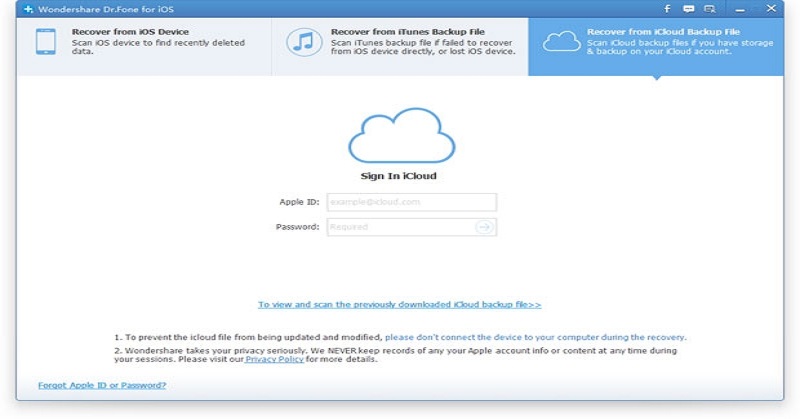
Task: Click the phone icon for iOS Device recovery
Action: [x=46, y=41]
